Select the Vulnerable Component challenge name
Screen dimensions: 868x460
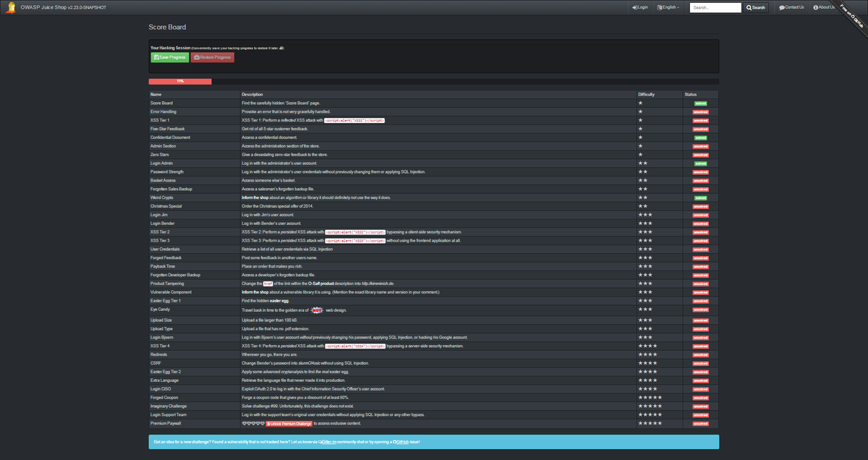(x=170, y=292)
